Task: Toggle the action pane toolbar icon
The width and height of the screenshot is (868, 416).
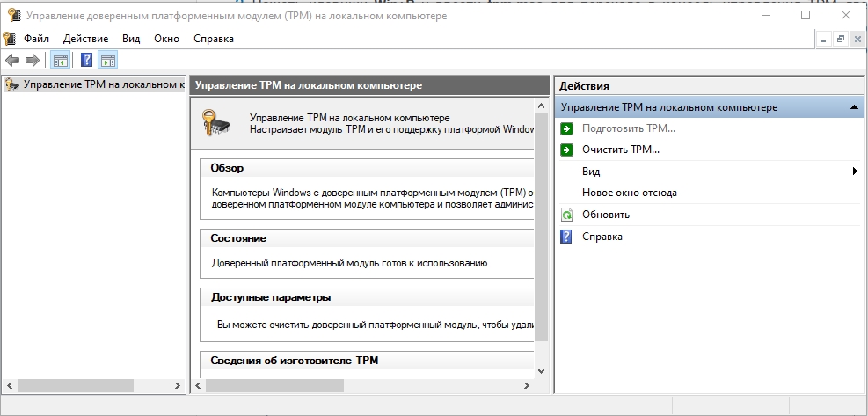Action: tap(108, 60)
